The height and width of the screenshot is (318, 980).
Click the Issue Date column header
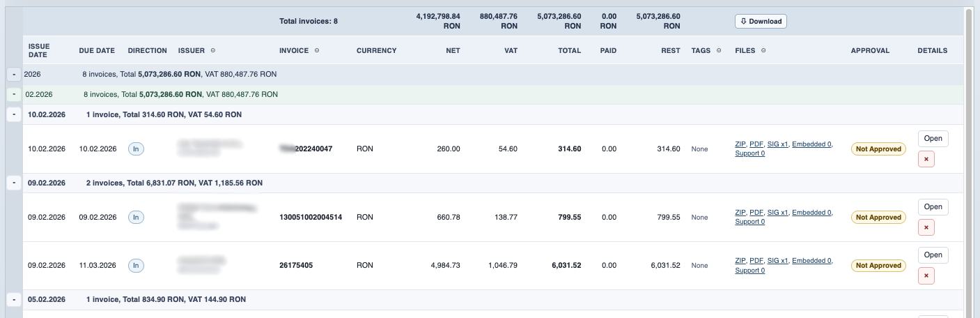(x=38, y=50)
